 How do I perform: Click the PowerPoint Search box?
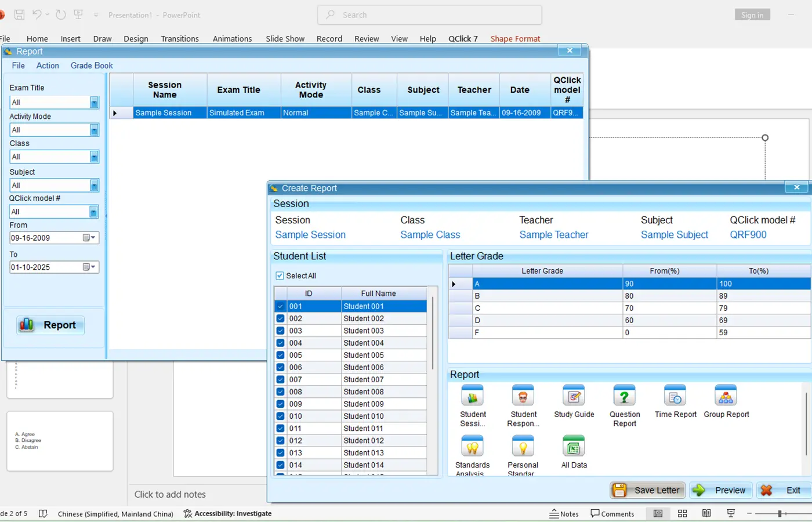[x=429, y=15]
